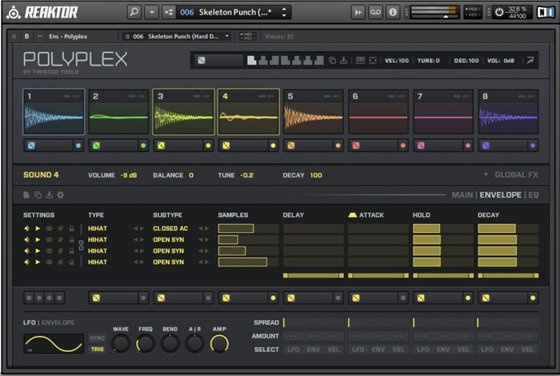560x376 pixels.
Task: Randomize kit with top dice icon
Action: tap(201, 60)
